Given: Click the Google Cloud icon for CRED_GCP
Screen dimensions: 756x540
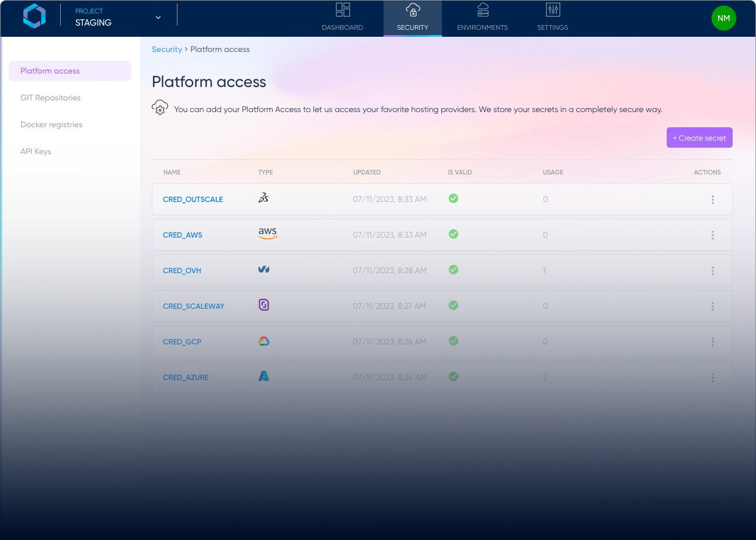Looking at the screenshot, I should [x=264, y=340].
